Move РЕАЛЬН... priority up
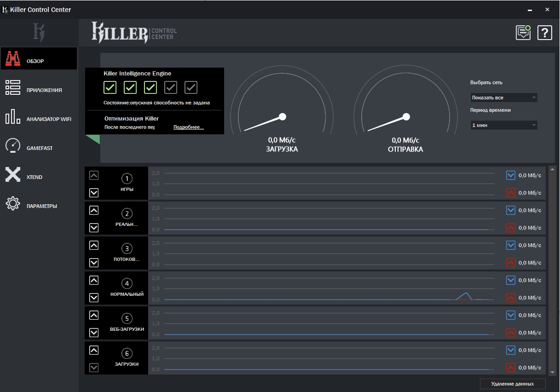This screenshot has height=392, width=560. coord(94,210)
